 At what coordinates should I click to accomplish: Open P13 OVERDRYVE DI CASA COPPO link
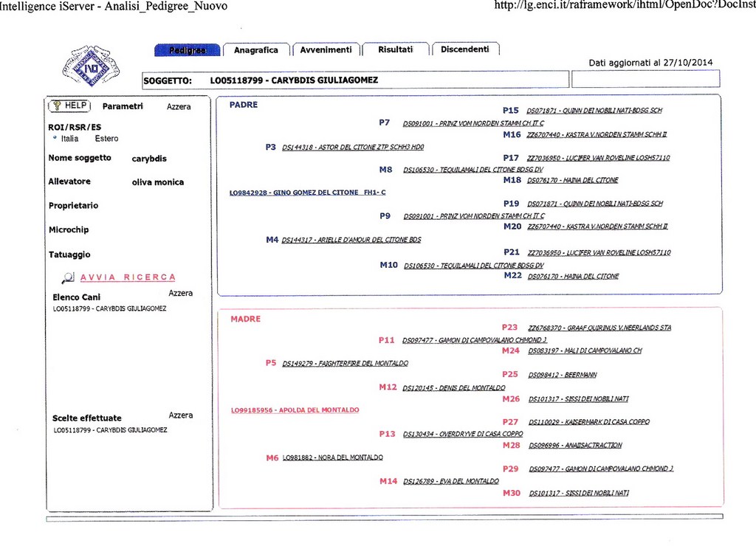click(x=463, y=434)
